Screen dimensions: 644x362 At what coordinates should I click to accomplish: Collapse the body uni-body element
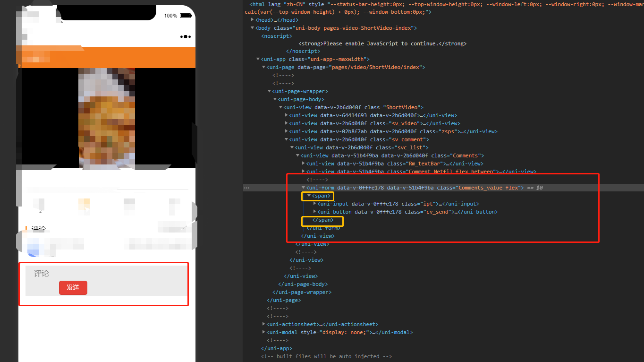click(x=253, y=28)
